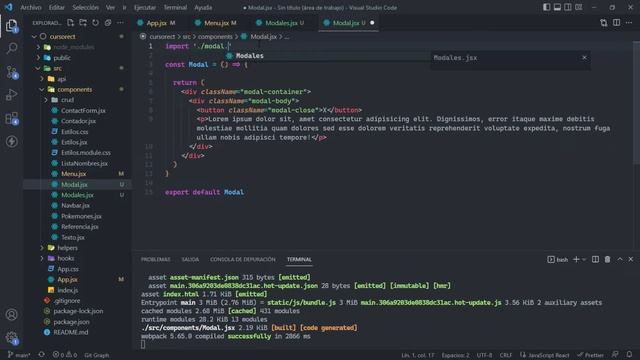Expand the public folder
640x360 pixels.
point(38,58)
